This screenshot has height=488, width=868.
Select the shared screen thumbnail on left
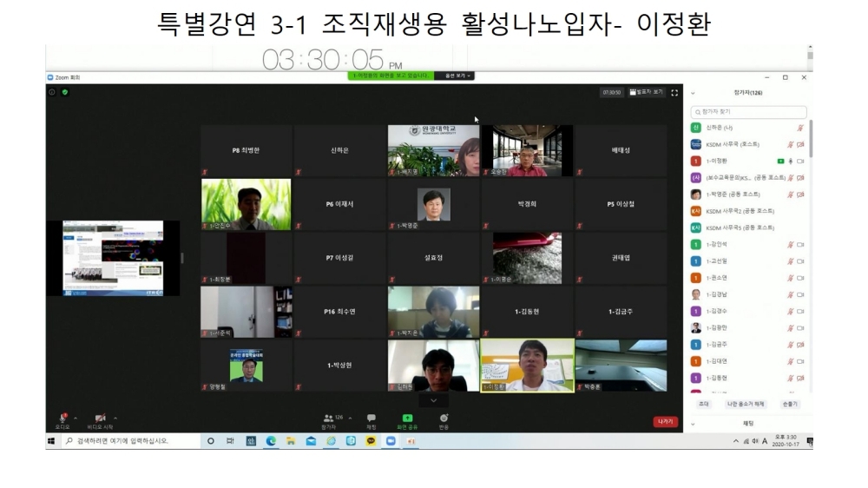click(113, 258)
